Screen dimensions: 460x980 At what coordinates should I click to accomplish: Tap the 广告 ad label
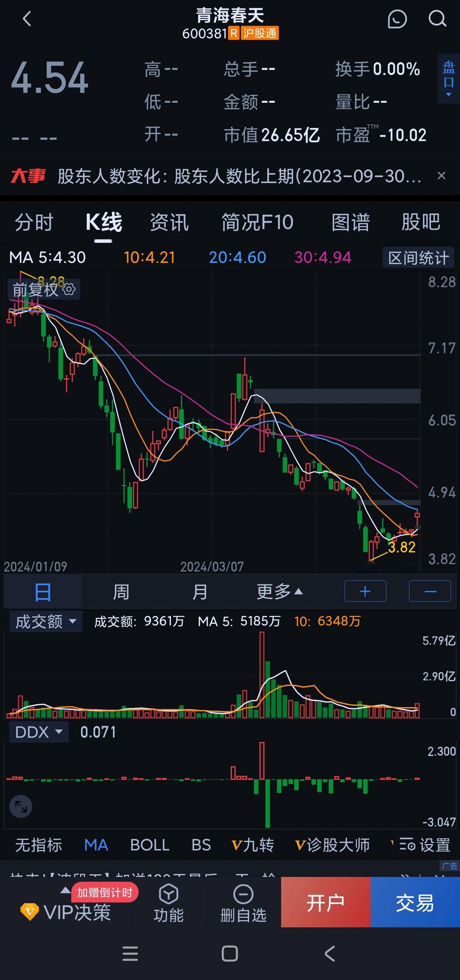click(x=450, y=866)
